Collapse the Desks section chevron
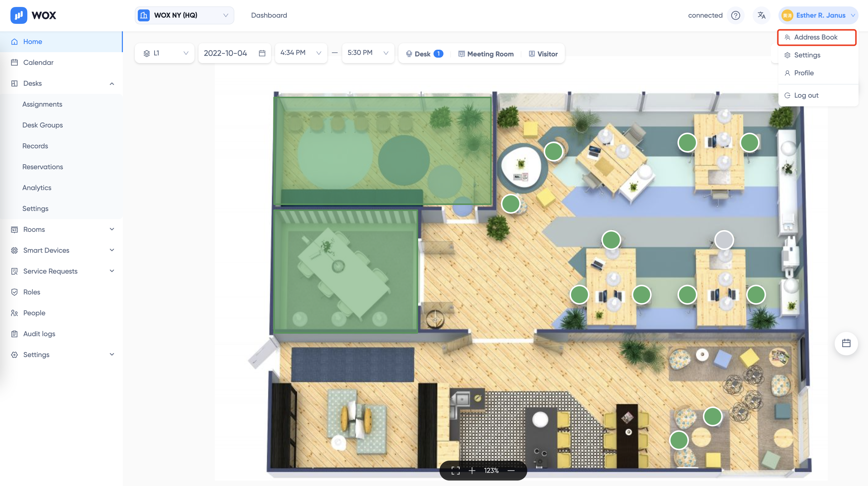868x486 pixels. point(112,83)
